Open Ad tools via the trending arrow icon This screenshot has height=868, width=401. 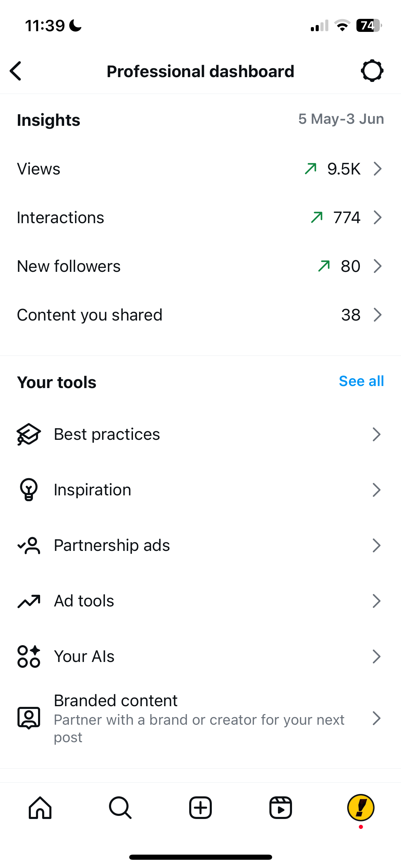click(x=29, y=601)
